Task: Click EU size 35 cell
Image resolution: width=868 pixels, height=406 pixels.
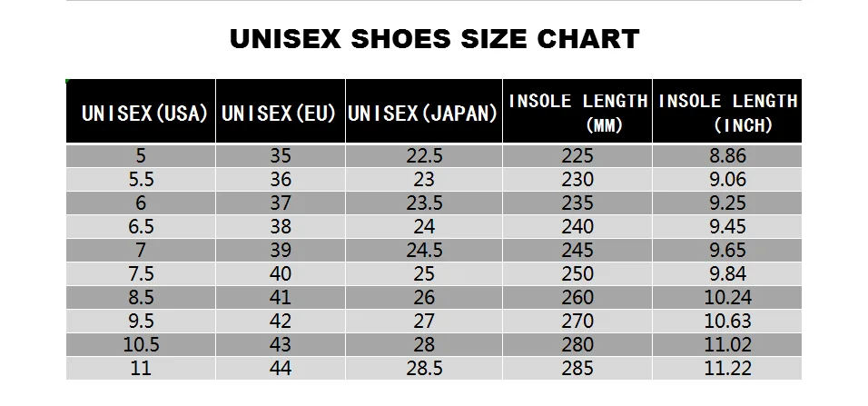Action: click(281, 155)
